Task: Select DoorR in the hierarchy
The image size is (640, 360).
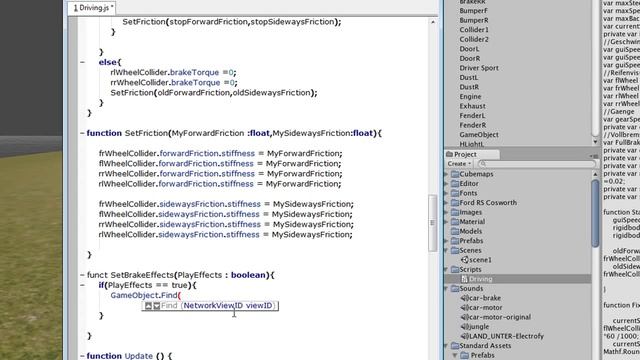Action: point(469,59)
